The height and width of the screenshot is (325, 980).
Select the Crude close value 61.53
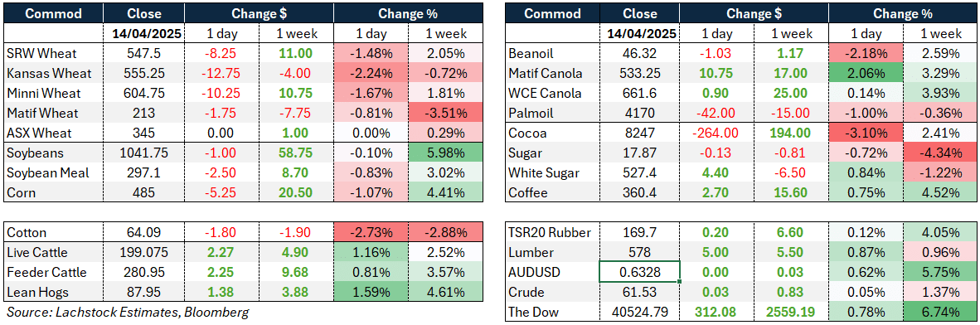click(x=639, y=292)
